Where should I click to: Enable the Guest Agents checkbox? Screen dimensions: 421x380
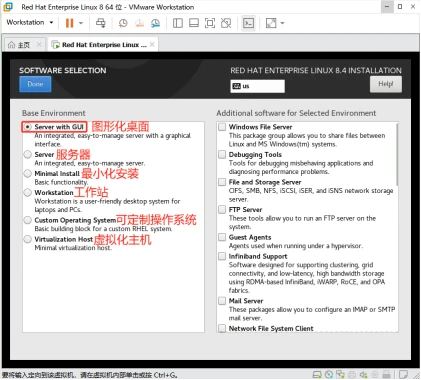pos(222,237)
